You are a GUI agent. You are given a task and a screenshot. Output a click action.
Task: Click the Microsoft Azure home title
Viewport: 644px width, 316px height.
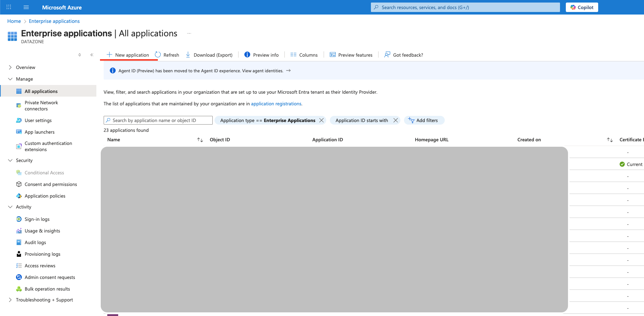click(62, 7)
